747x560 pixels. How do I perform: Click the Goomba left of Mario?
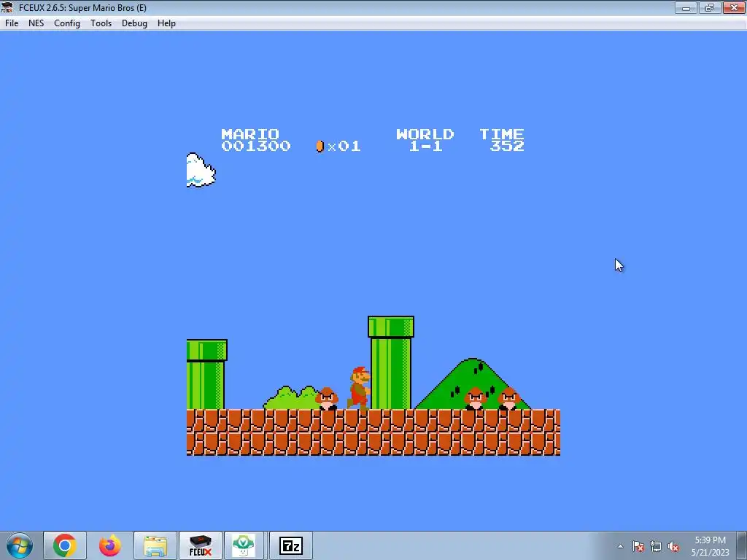(327, 399)
